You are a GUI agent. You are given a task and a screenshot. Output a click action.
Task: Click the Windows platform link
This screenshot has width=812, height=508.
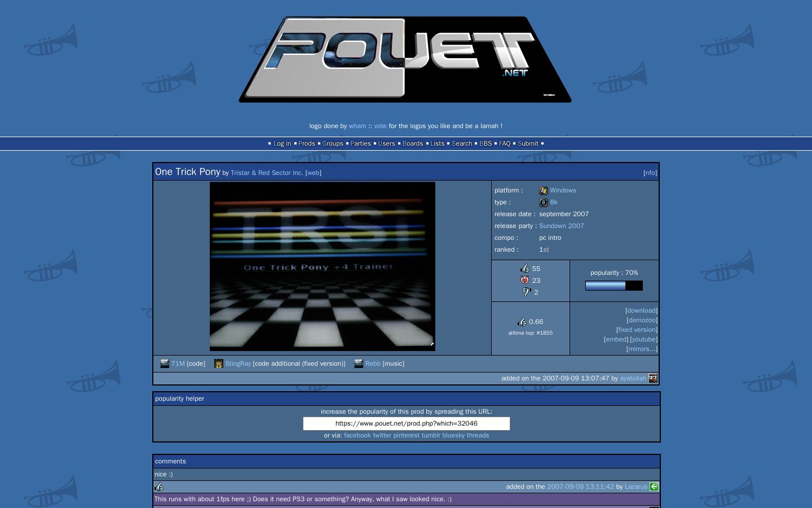[x=563, y=190]
